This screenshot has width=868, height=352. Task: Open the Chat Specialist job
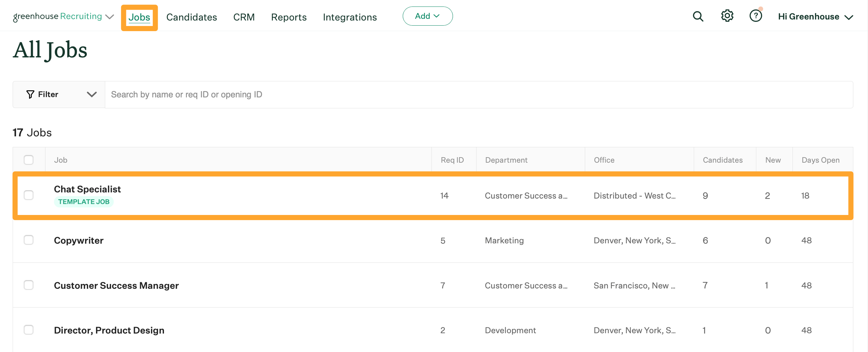[87, 189]
